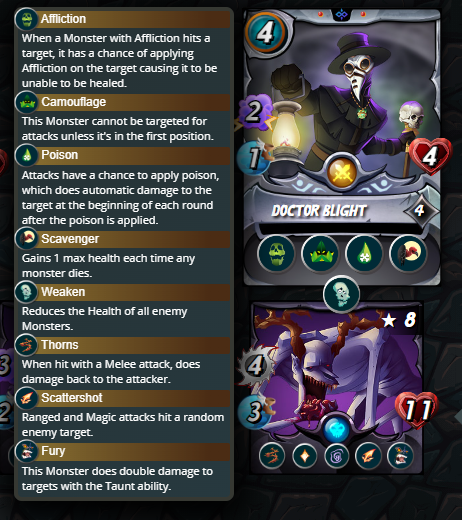
Task: Click the green skull ability badge on Doctor Blight card
Action: pos(276,254)
